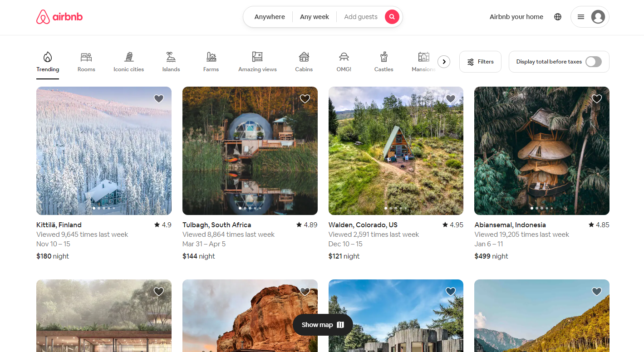Click the OMG! category label
This screenshot has width=644, height=352.
(344, 69)
